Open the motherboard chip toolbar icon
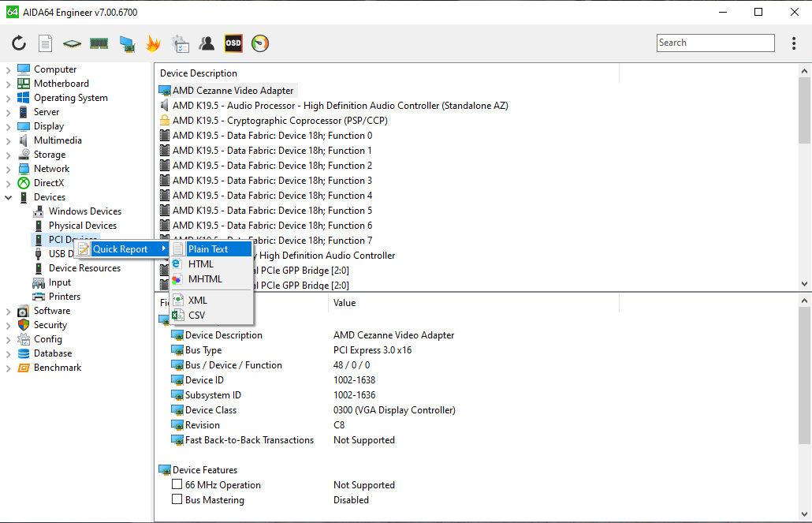Viewport: 812px width, 523px height. click(72, 44)
